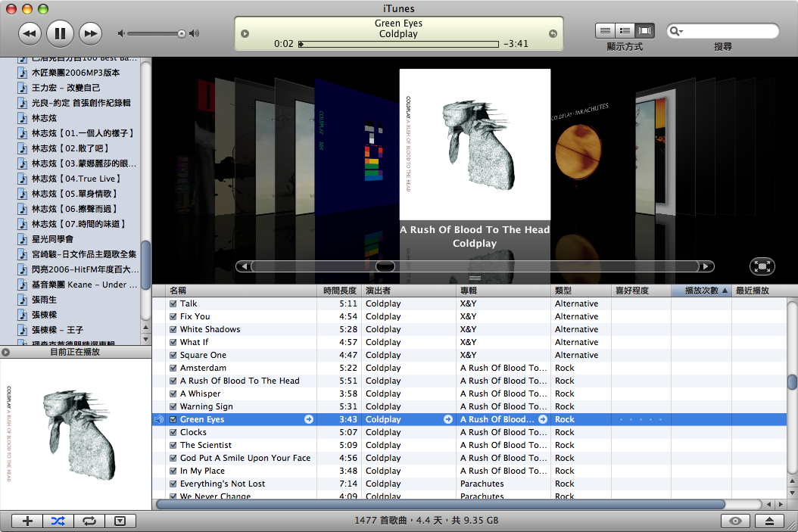Click Cover Flow scrollbar right arrow

(x=706, y=266)
